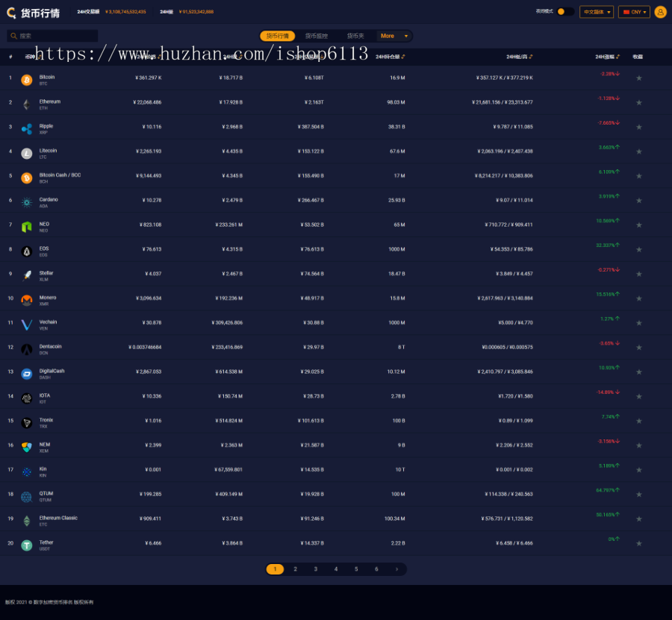Click the QTUM coin icon
Image resolution: width=672 pixels, height=620 pixels.
point(27,496)
